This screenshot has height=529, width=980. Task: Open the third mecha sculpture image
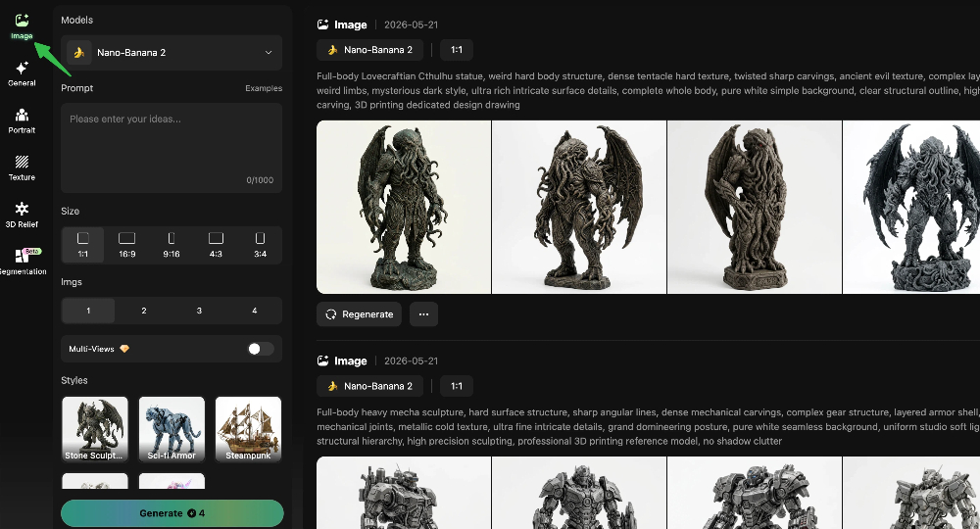pyautogui.click(x=755, y=493)
